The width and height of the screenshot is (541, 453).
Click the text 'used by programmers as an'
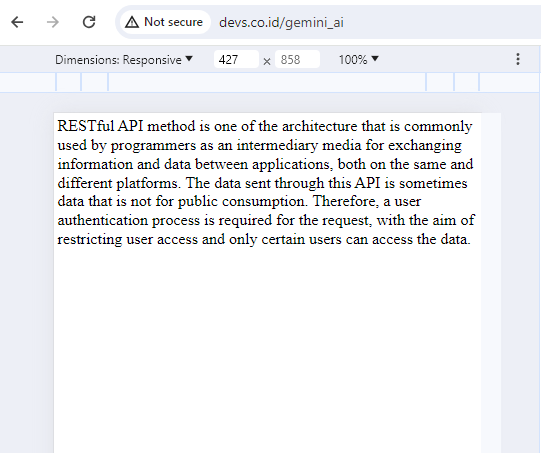point(145,145)
